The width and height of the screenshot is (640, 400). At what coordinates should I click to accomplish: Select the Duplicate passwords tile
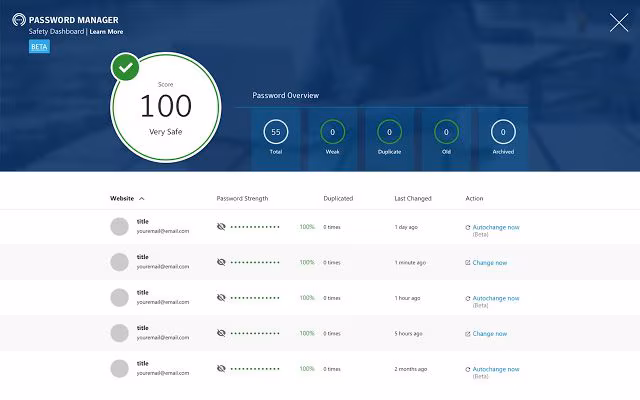[389, 139]
